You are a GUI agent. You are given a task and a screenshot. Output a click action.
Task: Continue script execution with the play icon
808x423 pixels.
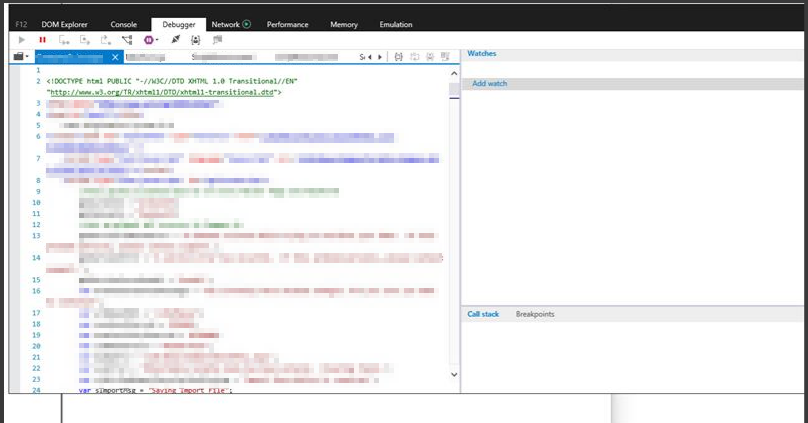[x=22, y=40]
